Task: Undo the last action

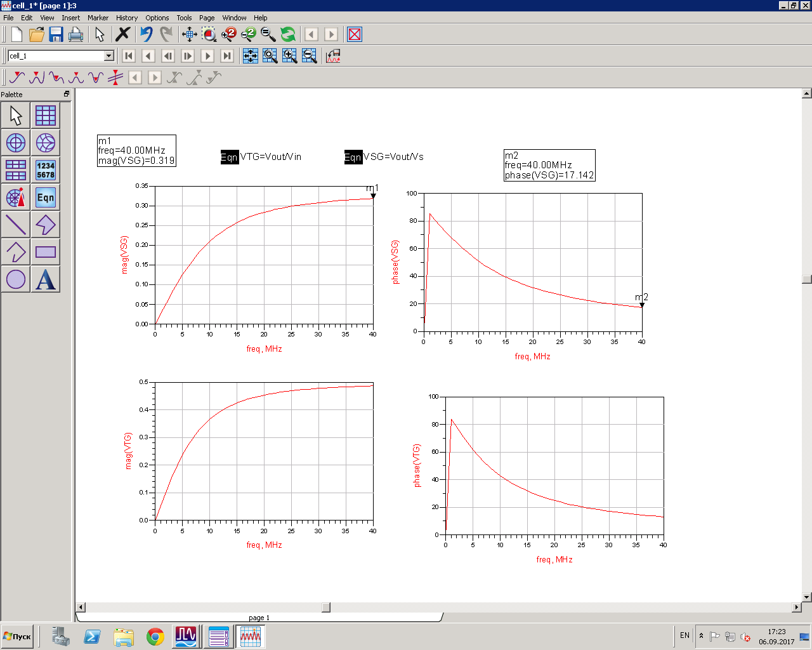Action: tap(147, 34)
